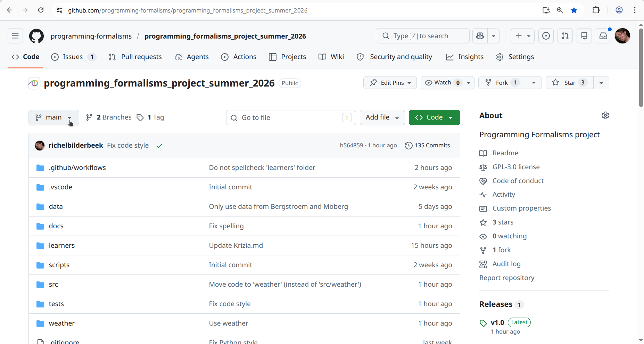Open the programming-formalisms organization link
This screenshot has width=644, height=344.
[x=91, y=36]
